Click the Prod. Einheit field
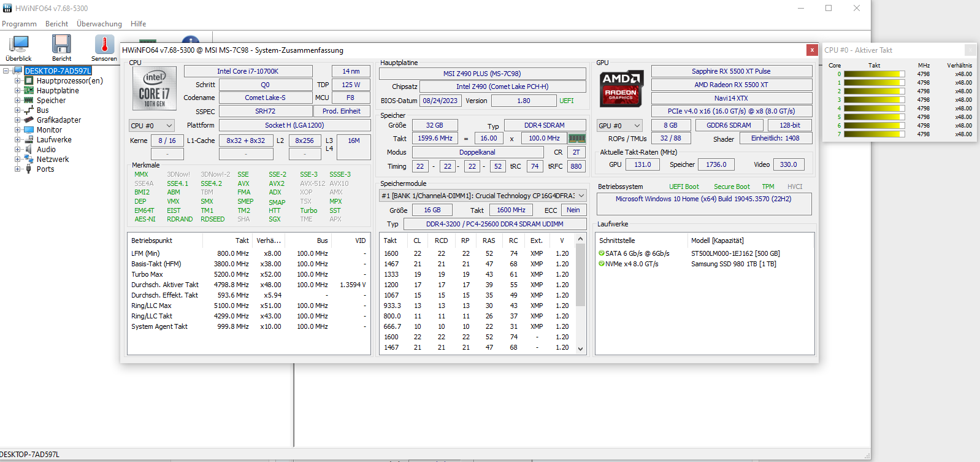The width and height of the screenshot is (980, 462). (342, 111)
